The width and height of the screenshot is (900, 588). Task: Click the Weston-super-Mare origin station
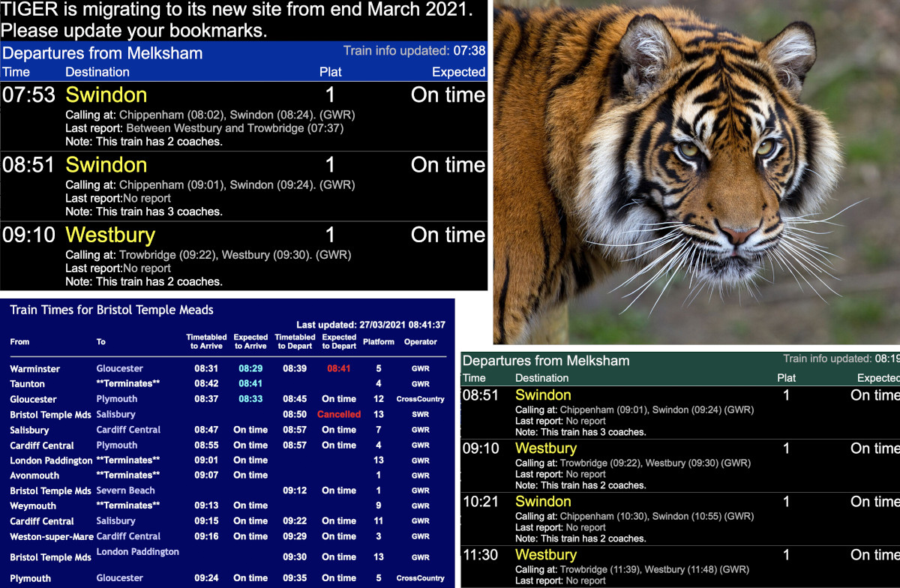pos(47,536)
